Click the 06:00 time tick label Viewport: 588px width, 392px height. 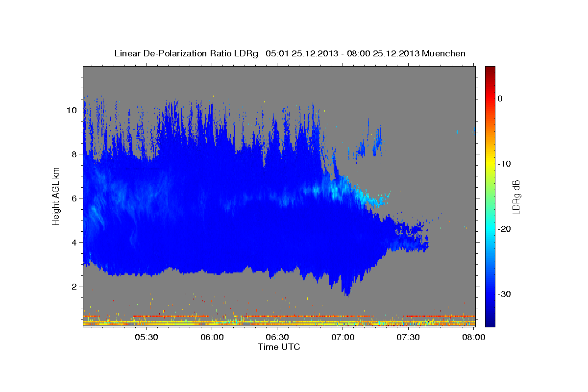[x=212, y=338]
